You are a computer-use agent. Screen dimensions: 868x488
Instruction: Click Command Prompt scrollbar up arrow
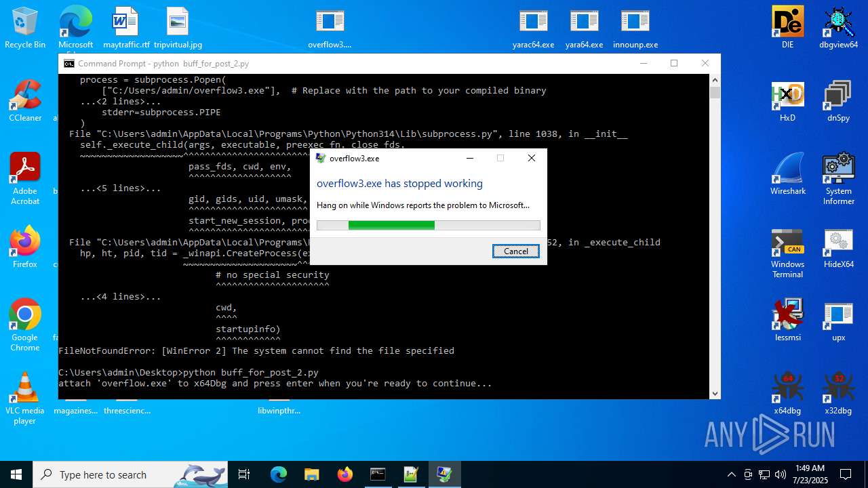point(715,79)
